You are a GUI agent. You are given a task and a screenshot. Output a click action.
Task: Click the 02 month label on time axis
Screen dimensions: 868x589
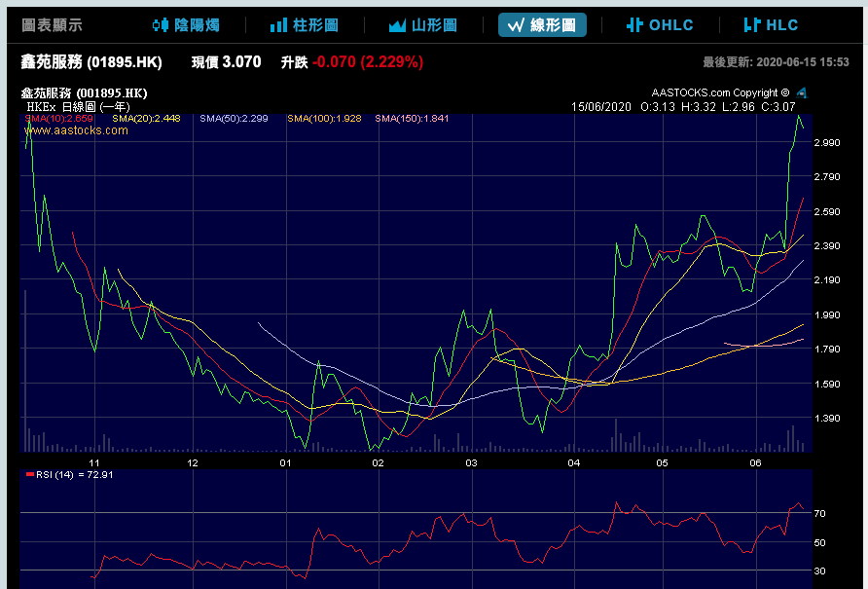click(x=379, y=462)
